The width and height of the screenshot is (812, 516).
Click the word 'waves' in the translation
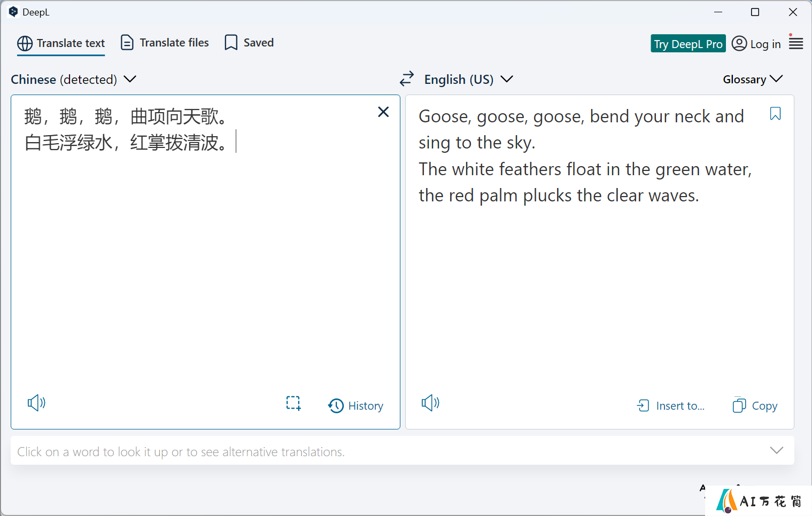pos(671,196)
